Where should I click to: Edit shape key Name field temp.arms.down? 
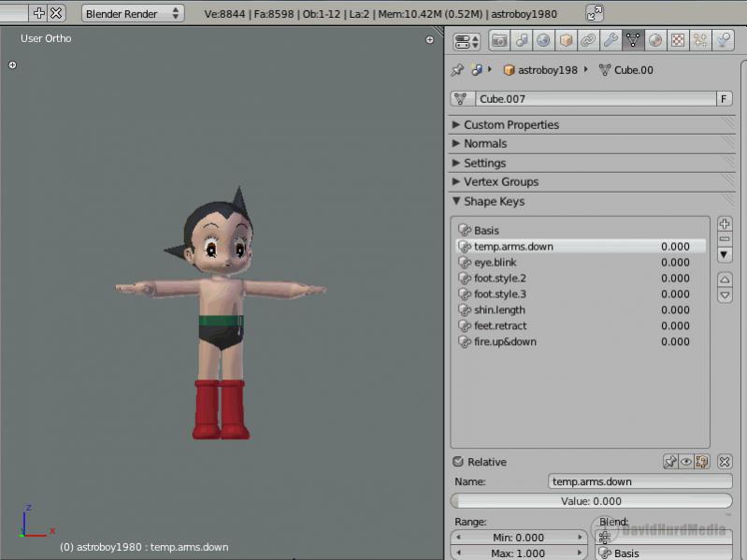click(639, 481)
